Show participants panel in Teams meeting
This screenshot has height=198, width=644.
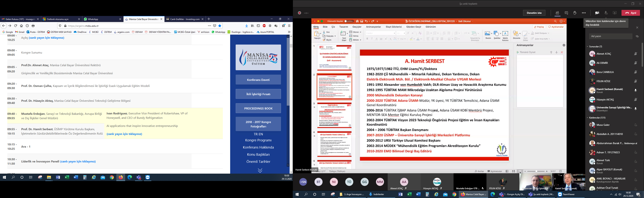click(x=557, y=13)
